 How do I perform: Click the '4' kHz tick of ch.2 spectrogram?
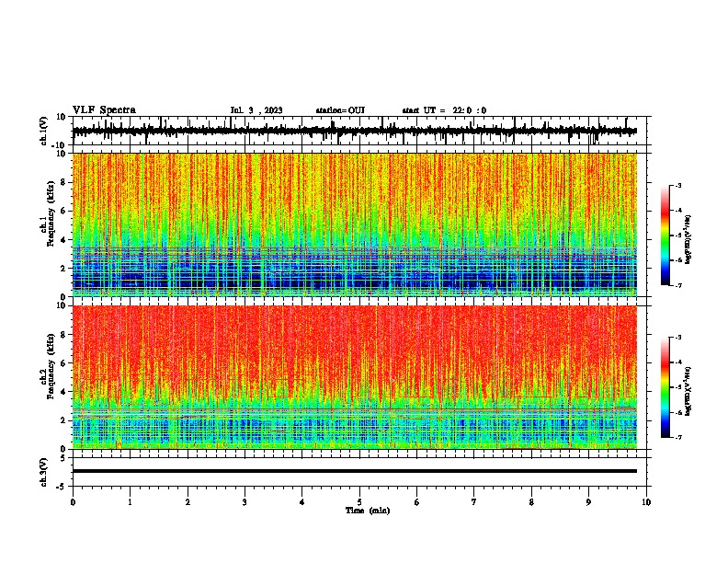click(x=63, y=392)
